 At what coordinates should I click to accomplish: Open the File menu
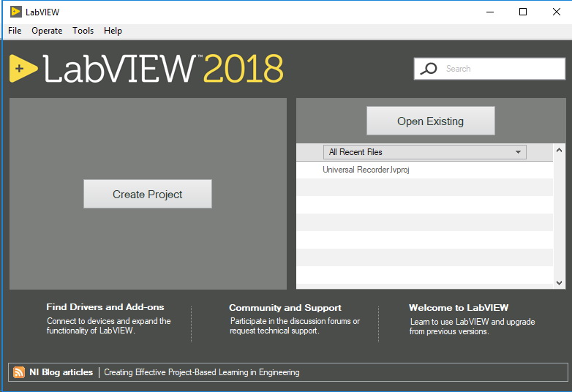coord(15,31)
